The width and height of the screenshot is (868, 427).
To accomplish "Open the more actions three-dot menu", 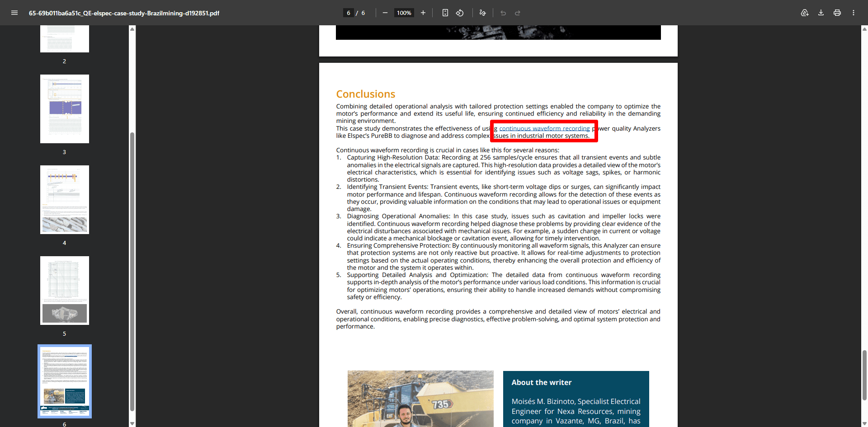I will 854,13.
